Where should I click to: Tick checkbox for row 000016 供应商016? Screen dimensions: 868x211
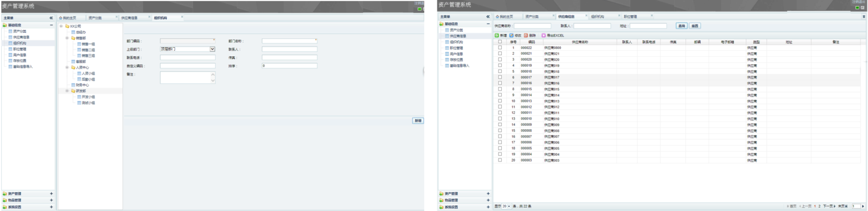click(500, 83)
